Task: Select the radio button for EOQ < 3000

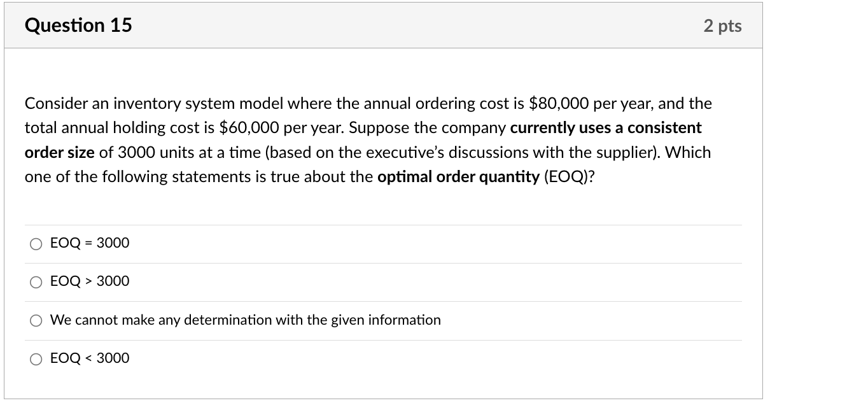Action: click(36, 358)
